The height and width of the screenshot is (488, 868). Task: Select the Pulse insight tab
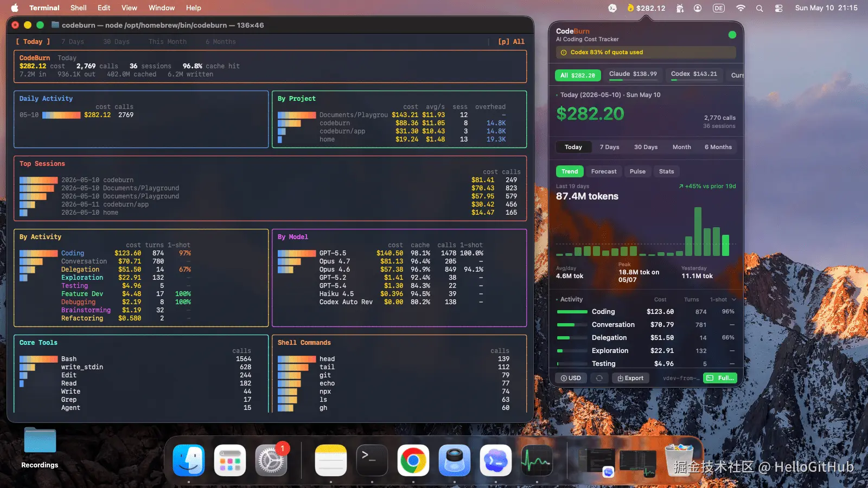pos(637,171)
